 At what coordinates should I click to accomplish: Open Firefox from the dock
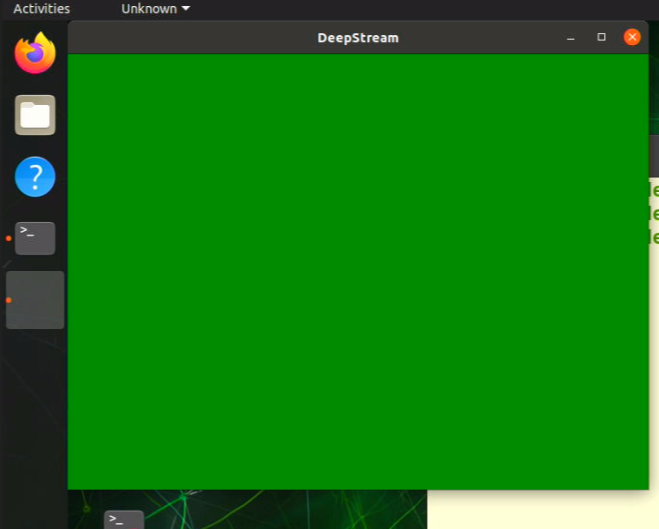(x=35, y=53)
